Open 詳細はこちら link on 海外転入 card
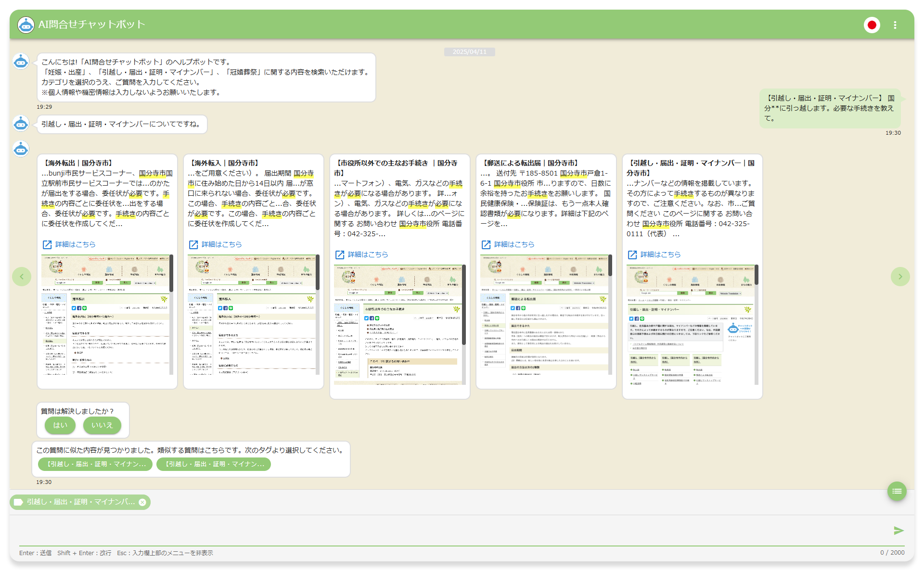 (221, 244)
